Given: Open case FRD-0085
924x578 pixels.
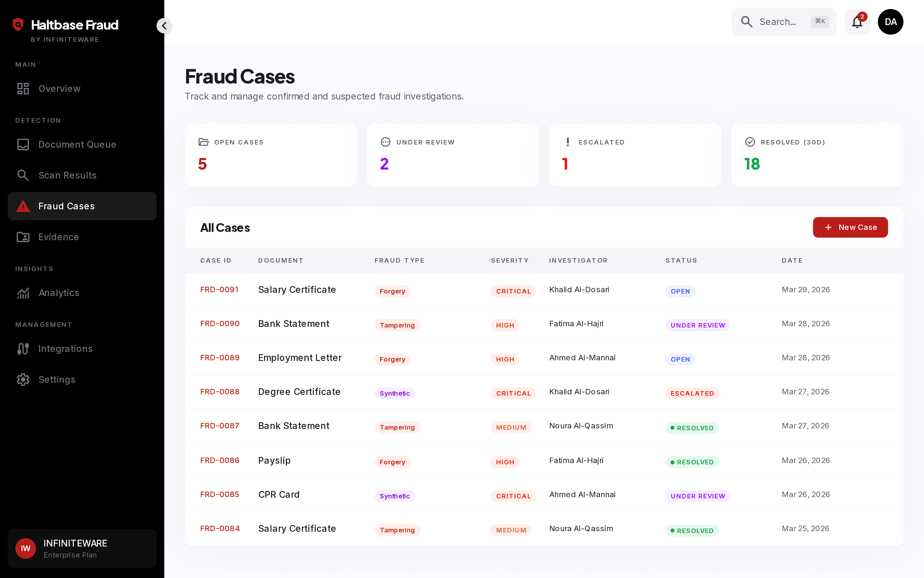Looking at the screenshot, I should click(219, 495).
